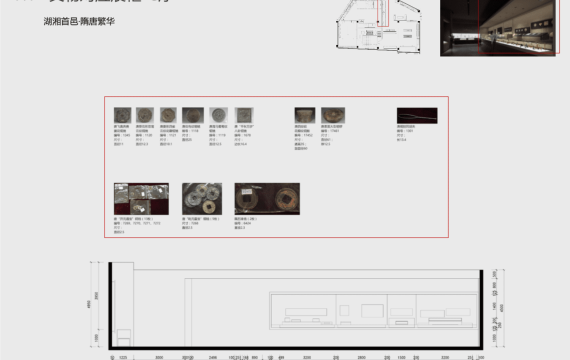Select the bowl-shaped artifact thumbnail

tap(333, 115)
